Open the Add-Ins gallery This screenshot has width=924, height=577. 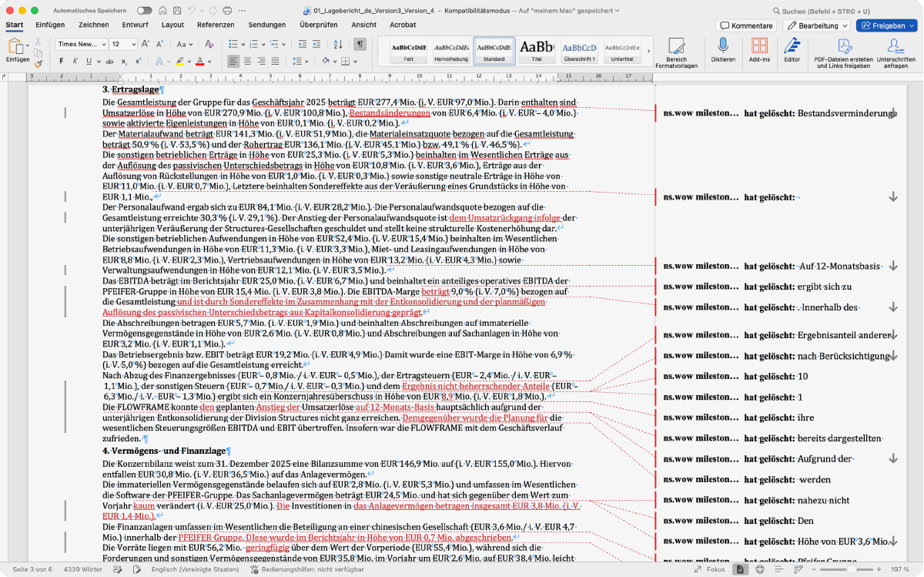759,50
